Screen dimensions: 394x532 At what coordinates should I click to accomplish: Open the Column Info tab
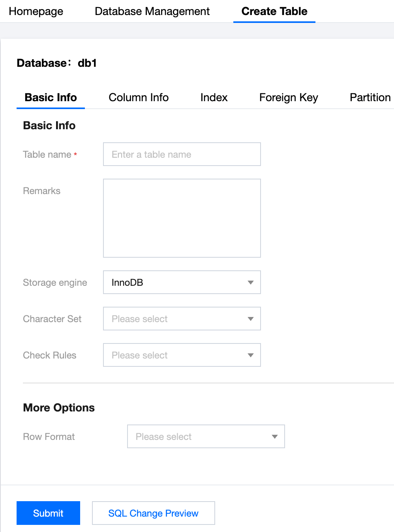pyautogui.click(x=139, y=98)
